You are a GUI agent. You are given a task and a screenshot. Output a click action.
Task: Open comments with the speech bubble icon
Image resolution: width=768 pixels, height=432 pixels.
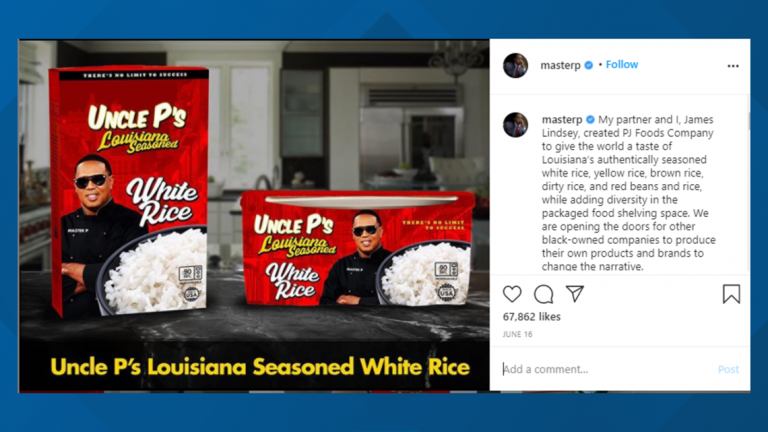543,294
